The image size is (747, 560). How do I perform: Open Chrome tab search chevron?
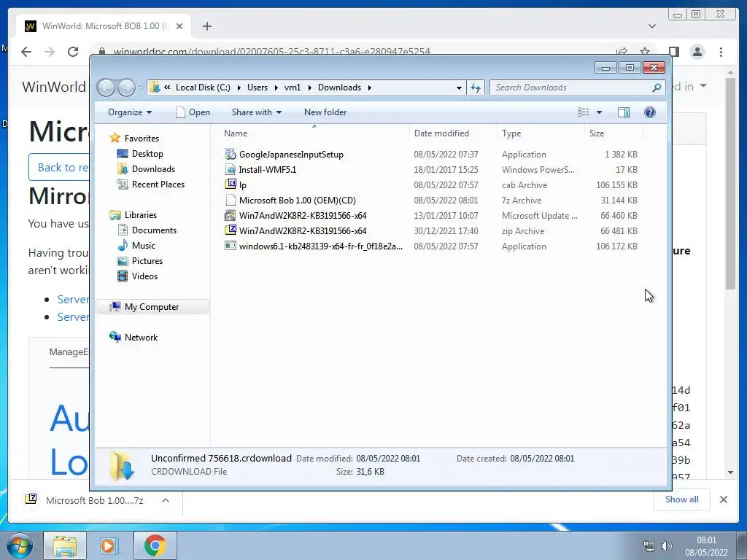coord(651,26)
